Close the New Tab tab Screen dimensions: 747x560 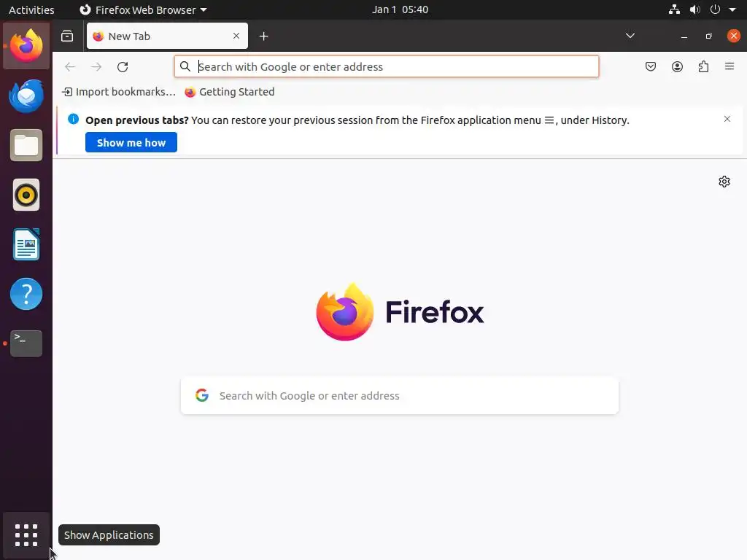[236, 36]
